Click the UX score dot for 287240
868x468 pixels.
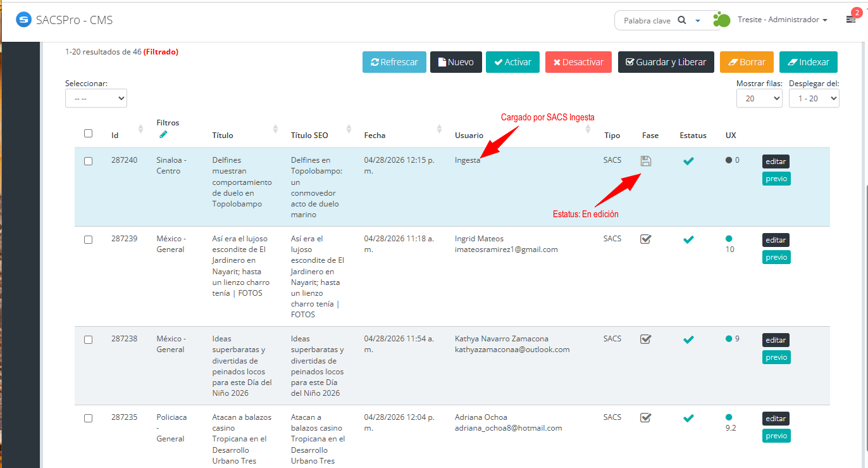pos(729,160)
